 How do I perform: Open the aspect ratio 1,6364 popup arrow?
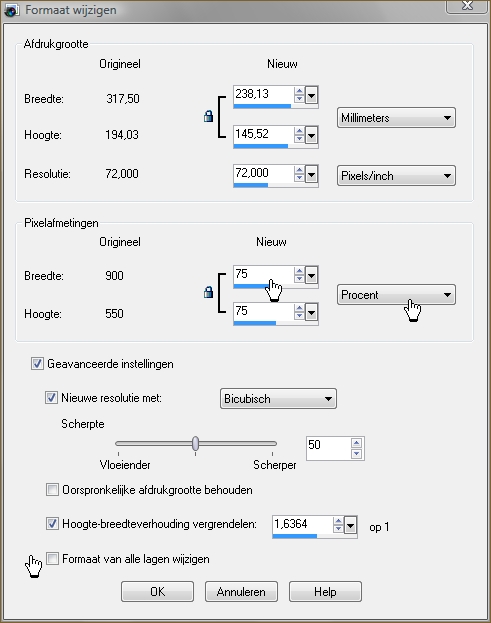(x=350, y=526)
